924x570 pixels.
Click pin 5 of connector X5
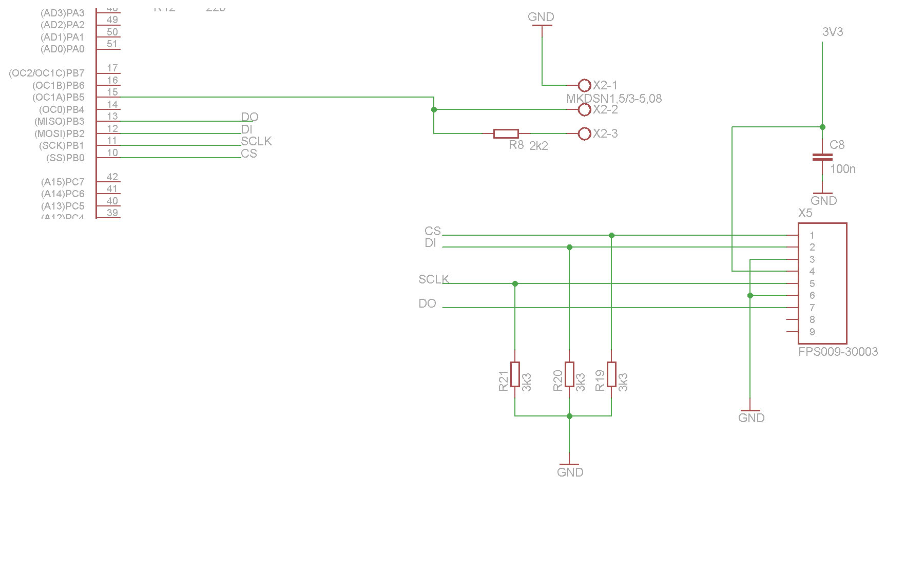pos(812,283)
